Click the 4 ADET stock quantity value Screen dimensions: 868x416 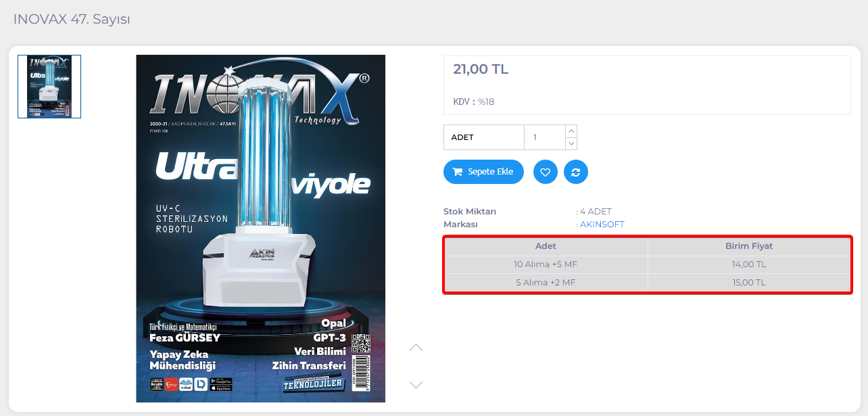pos(596,212)
